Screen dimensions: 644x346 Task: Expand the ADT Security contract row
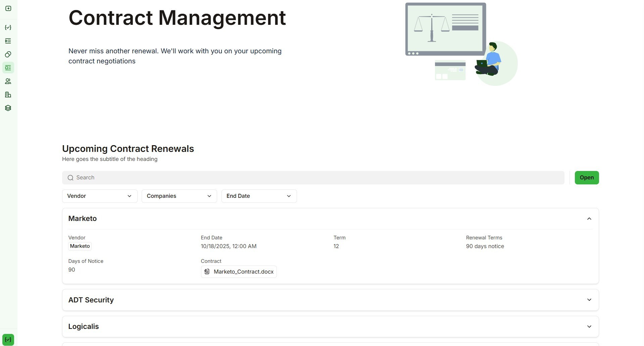(589, 300)
